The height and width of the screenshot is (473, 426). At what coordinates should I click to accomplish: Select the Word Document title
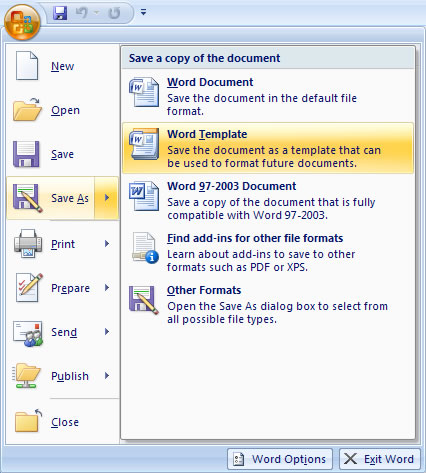tap(210, 82)
